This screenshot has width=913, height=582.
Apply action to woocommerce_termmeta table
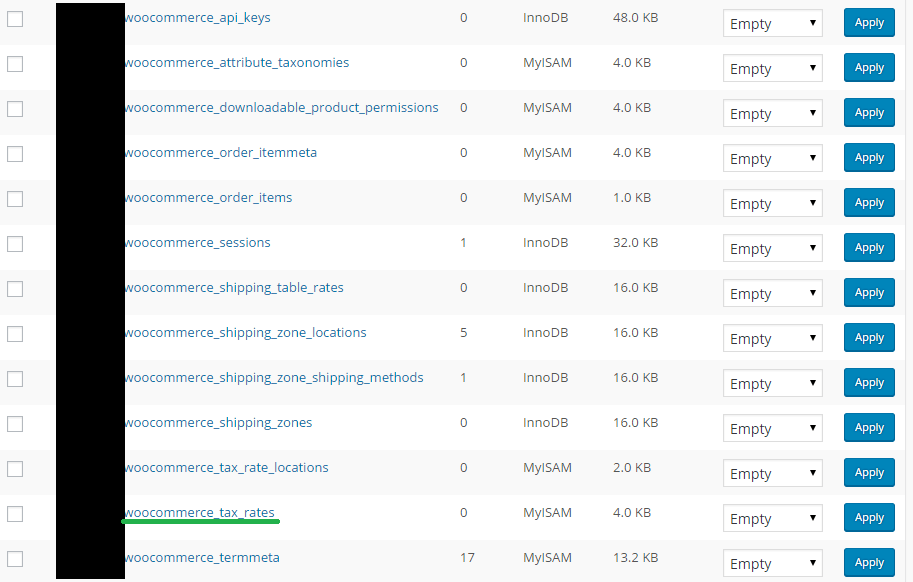click(869, 563)
